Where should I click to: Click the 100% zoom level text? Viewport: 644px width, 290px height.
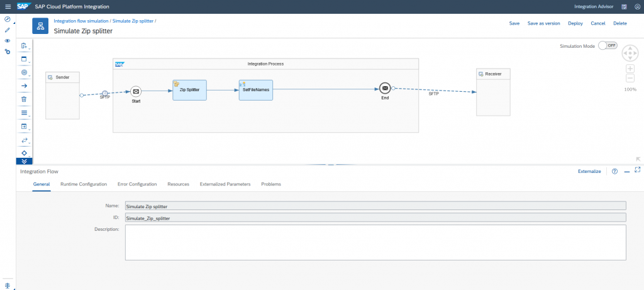(630, 89)
